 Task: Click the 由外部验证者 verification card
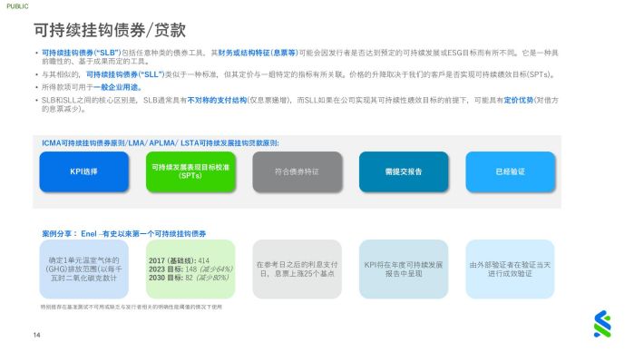point(510,269)
